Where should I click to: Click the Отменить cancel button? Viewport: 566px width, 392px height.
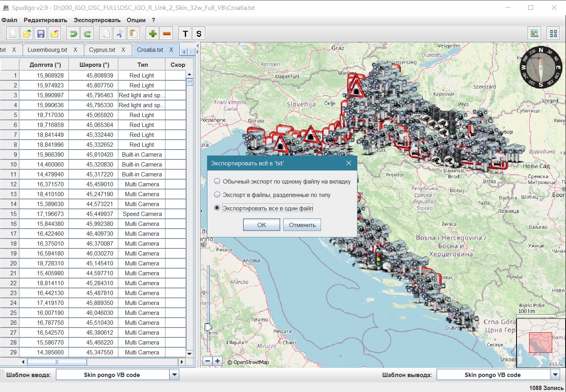tap(302, 225)
